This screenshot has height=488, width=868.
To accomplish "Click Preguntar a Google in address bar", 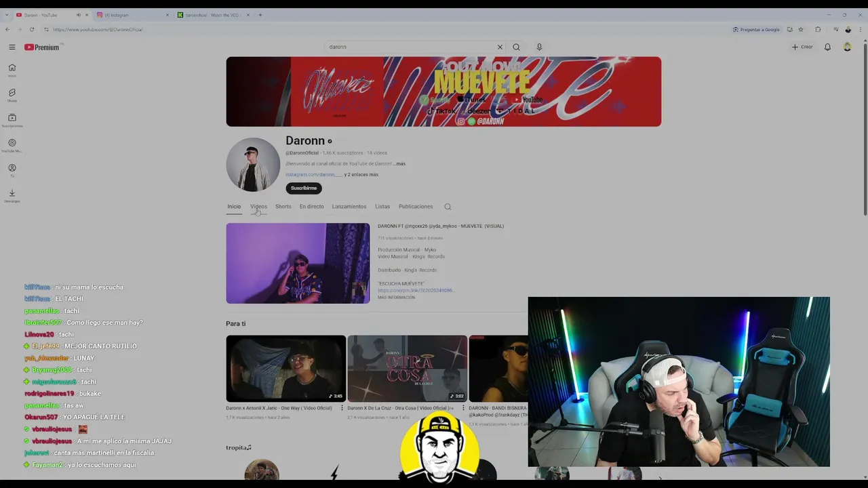I will (756, 29).
